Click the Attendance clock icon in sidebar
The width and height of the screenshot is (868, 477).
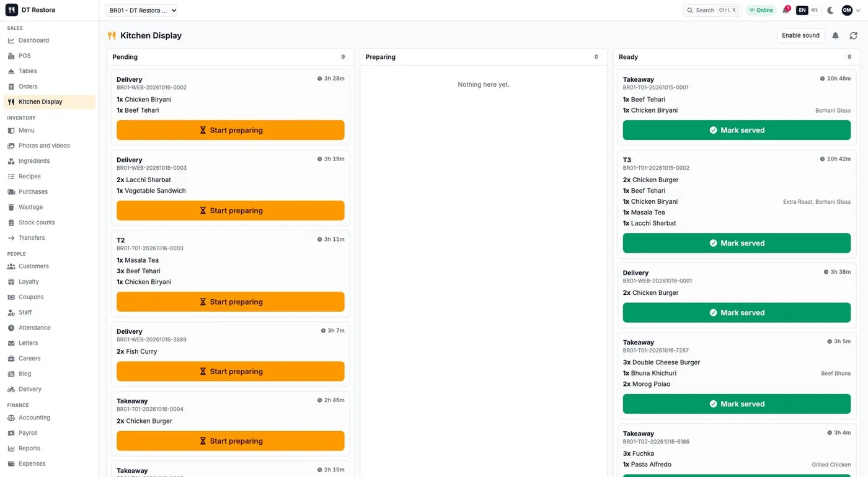coord(11,328)
